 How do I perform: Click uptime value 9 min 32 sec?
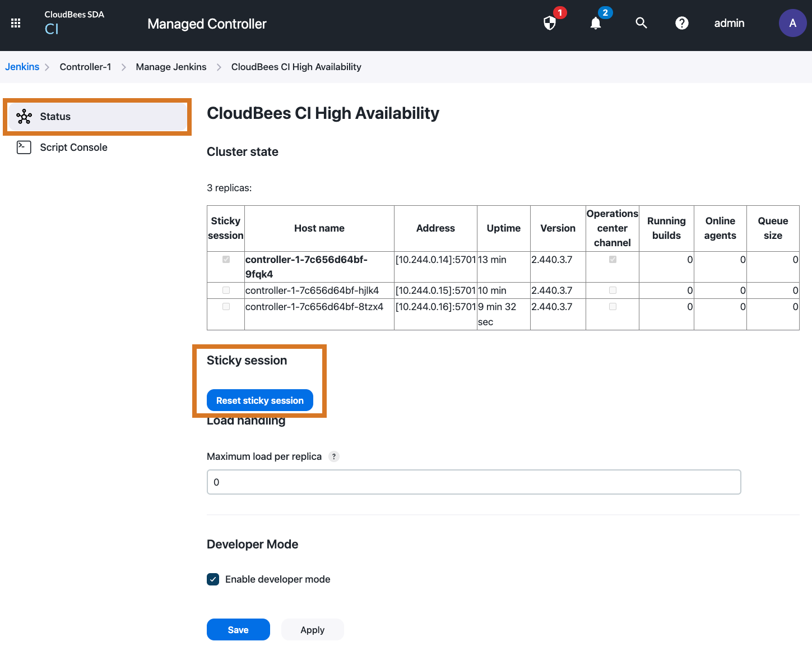pyautogui.click(x=497, y=314)
